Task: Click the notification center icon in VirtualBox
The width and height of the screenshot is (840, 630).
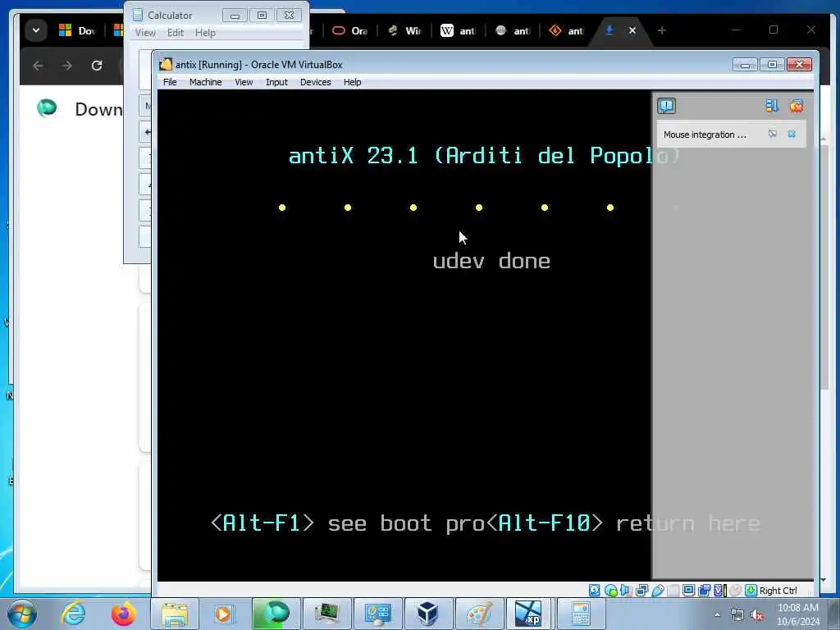Action: (666, 106)
